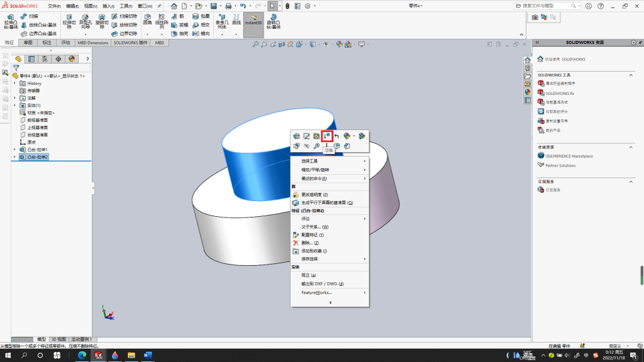
Task: Toggle the Hide eye icon in the context toolbar
Action: coord(306,146)
